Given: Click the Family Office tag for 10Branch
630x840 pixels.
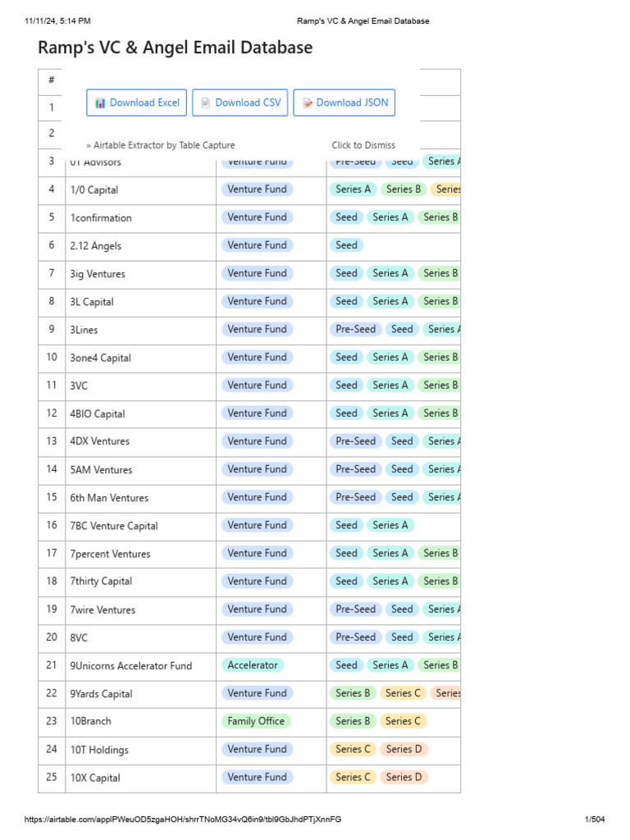Looking at the screenshot, I should coord(256,721).
